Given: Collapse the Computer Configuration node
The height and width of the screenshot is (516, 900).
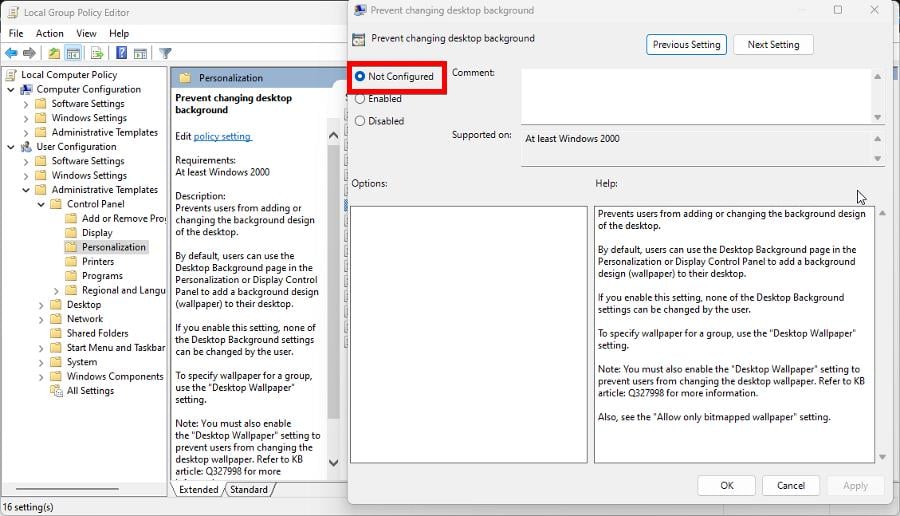Looking at the screenshot, I should 10,90.
